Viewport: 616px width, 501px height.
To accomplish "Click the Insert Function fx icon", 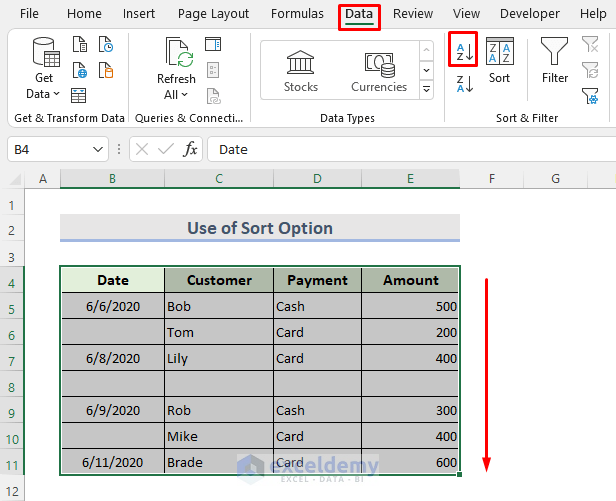I will (x=190, y=149).
